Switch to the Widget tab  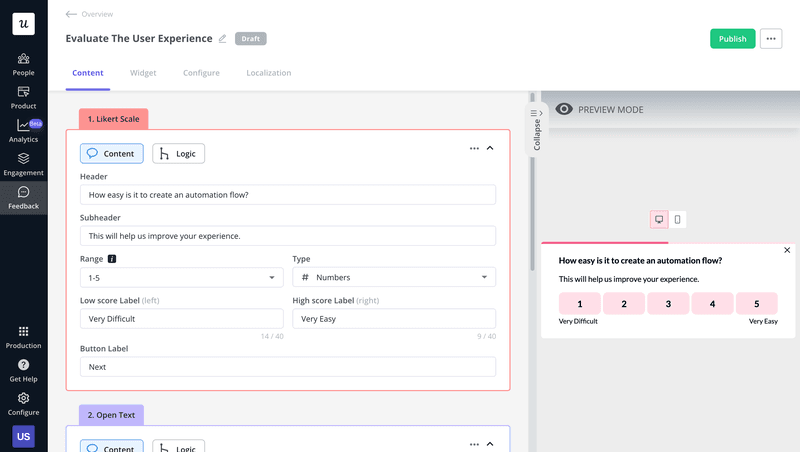pyautogui.click(x=143, y=73)
